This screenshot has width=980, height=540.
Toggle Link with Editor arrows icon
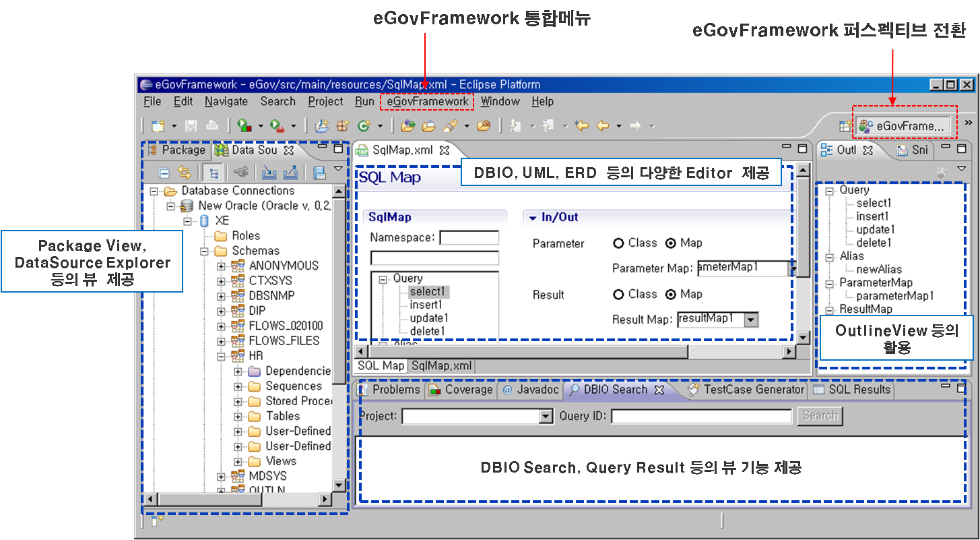pyautogui.click(x=184, y=173)
